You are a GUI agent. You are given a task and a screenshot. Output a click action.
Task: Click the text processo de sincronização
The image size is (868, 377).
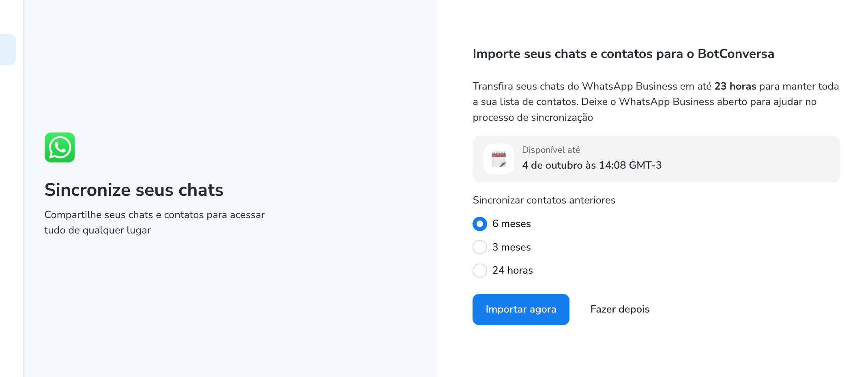[x=533, y=118]
